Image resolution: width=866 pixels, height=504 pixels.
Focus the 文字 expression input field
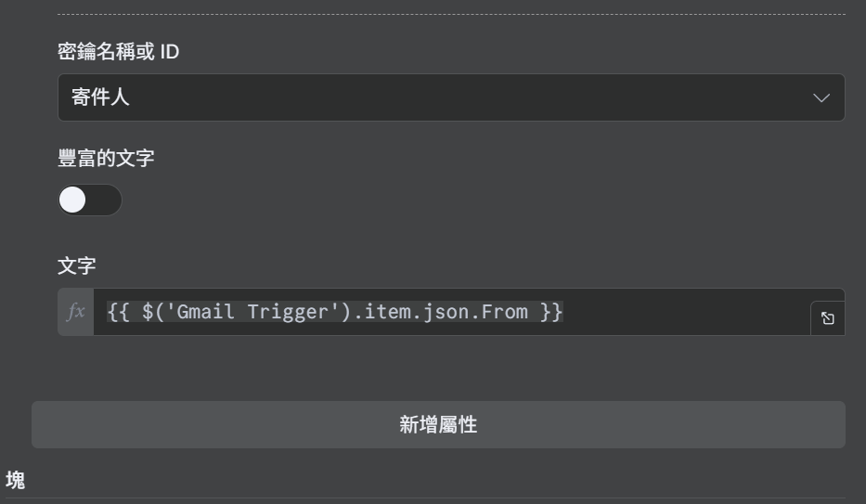click(x=451, y=311)
